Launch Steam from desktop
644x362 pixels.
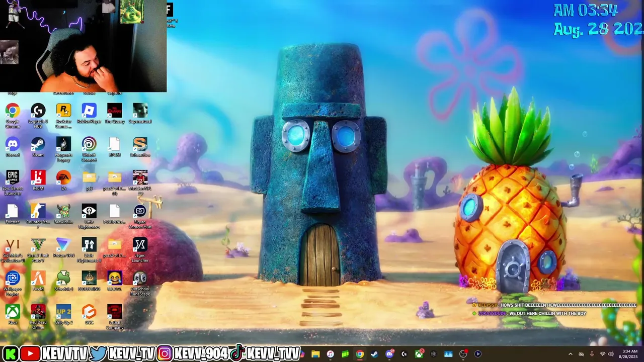[x=38, y=147]
